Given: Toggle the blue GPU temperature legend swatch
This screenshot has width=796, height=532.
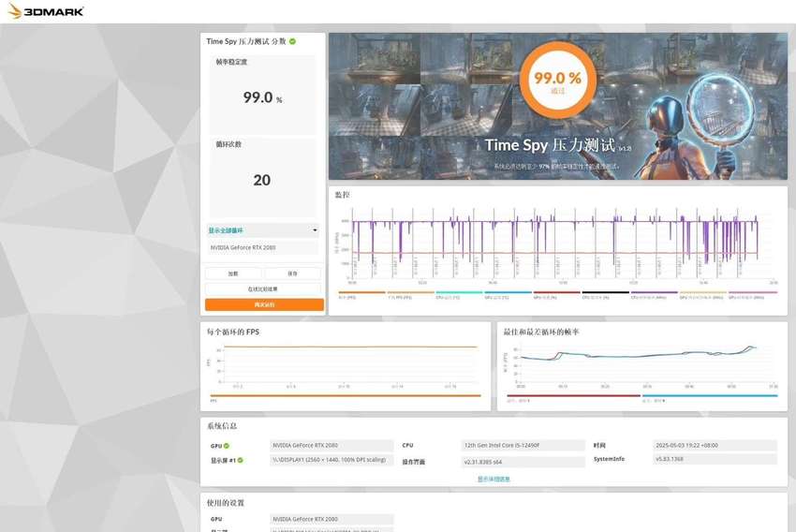Looking at the screenshot, I should [x=508, y=292].
